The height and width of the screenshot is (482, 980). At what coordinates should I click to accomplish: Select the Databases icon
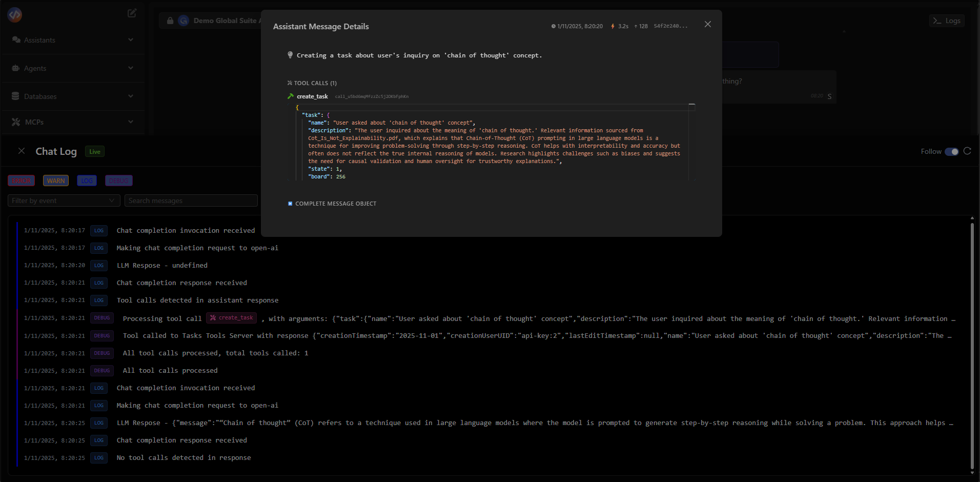(x=15, y=96)
